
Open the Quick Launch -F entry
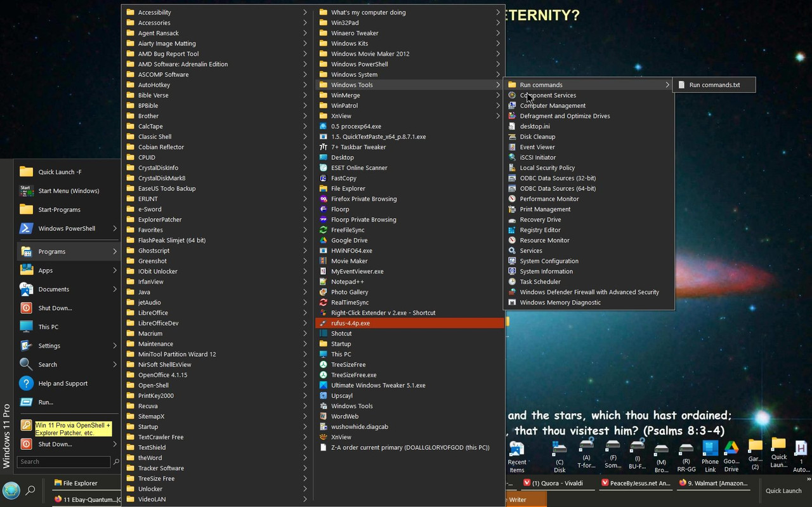coord(69,172)
